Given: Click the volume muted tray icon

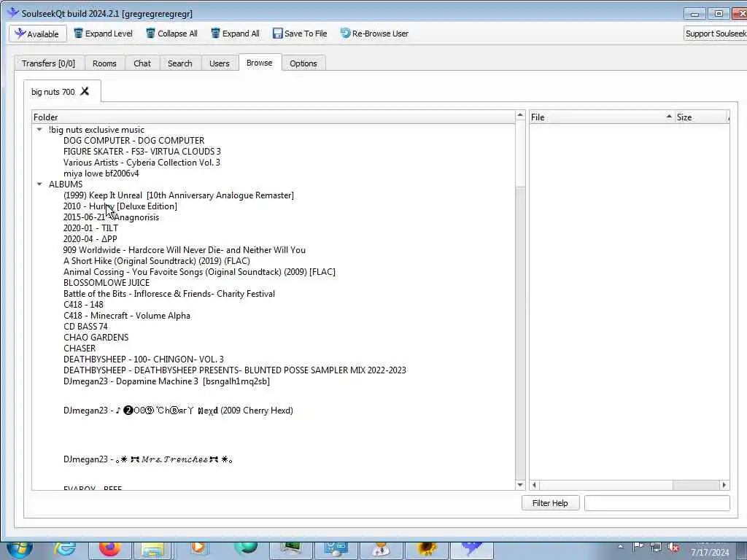Looking at the screenshot, I should click(x=673, y=548).
